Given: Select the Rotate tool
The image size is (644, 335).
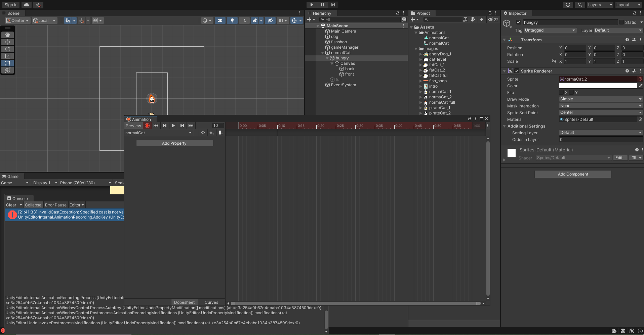Looking at the screenshot, I should click(x=8, y=49).
